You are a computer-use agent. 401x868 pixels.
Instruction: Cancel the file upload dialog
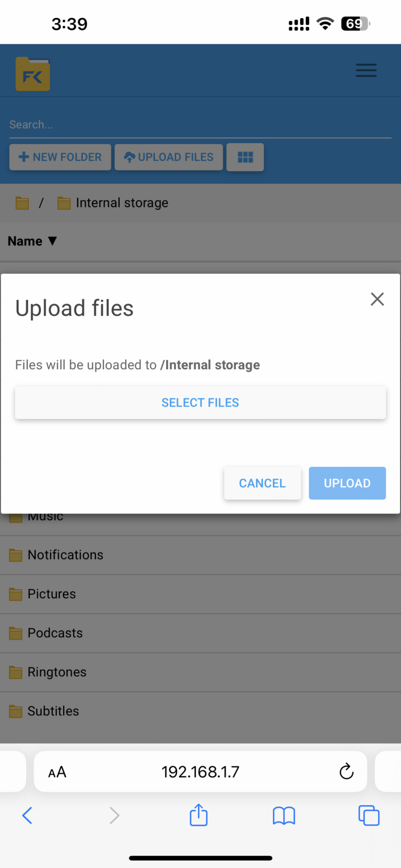point(262,483)
